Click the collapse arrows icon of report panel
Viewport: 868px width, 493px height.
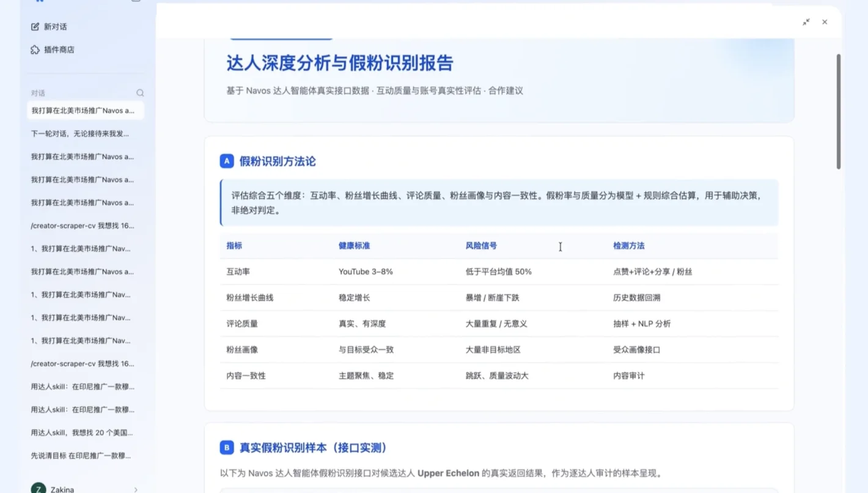pos(806,22)
